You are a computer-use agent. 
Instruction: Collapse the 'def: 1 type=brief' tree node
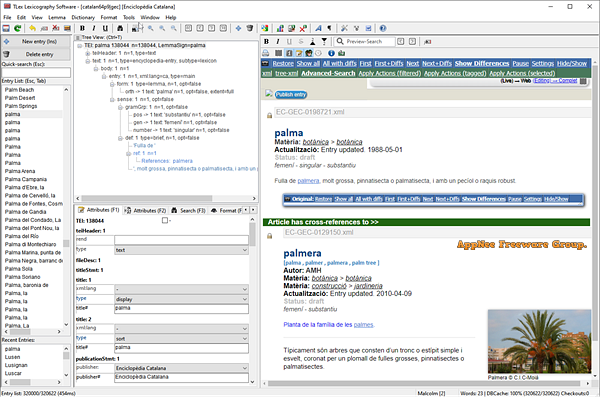pyautogui.click(x=120, y=138)
